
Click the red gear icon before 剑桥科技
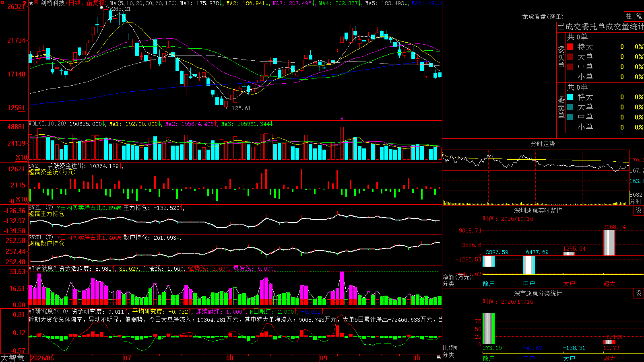pyautogui.click(x=36, y=3)
